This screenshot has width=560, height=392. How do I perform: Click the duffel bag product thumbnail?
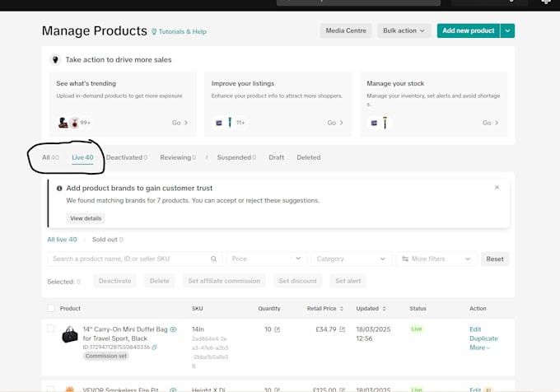[70, 334]
